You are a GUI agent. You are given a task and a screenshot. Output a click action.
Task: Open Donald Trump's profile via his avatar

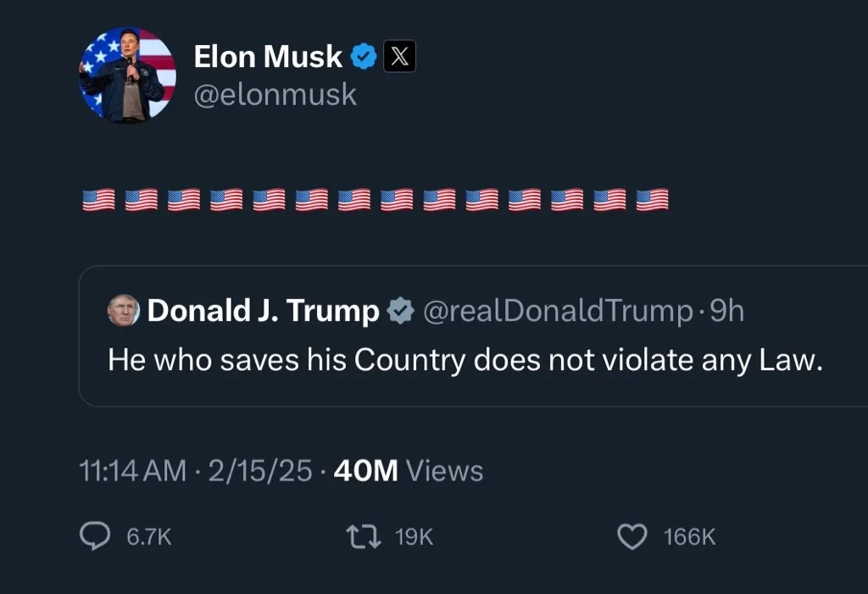[x=121, y=310]
